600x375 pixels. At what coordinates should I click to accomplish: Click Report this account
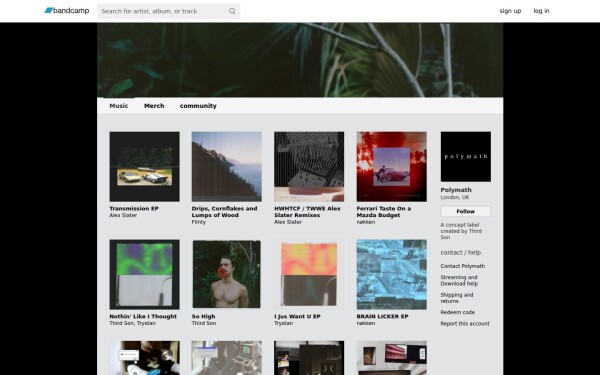click(x=465, y=324)
